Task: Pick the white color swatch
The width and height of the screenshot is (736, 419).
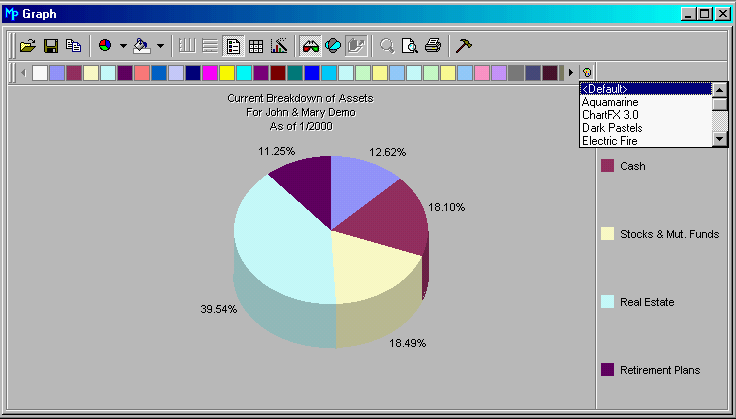Action: click(40, 73)
